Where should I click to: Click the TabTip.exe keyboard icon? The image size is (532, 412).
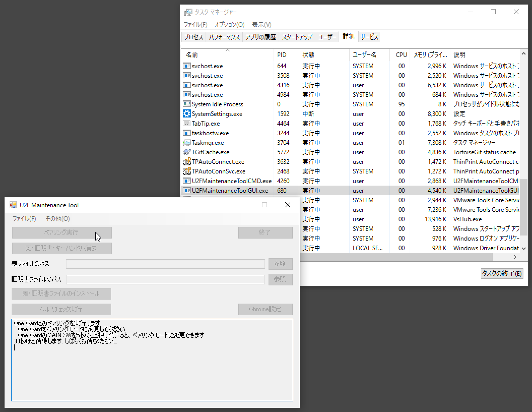pyautogui.click(x=187, y=123)
